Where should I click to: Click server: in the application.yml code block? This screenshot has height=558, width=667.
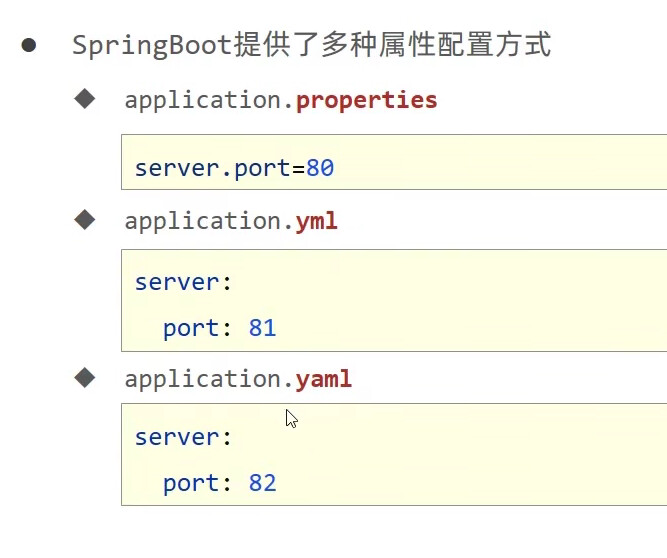click(183, 282)
